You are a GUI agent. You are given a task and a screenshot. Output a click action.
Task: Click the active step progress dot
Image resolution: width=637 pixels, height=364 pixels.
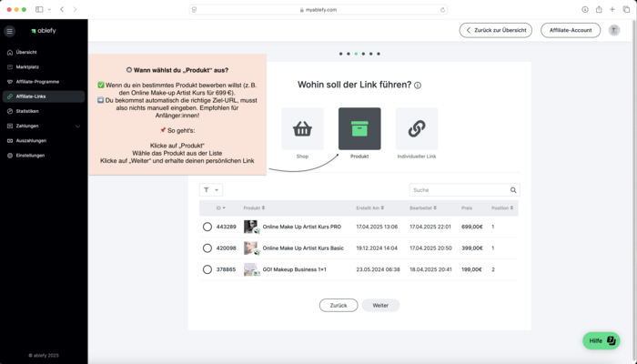pyautogui.click(x=356, y=54)
